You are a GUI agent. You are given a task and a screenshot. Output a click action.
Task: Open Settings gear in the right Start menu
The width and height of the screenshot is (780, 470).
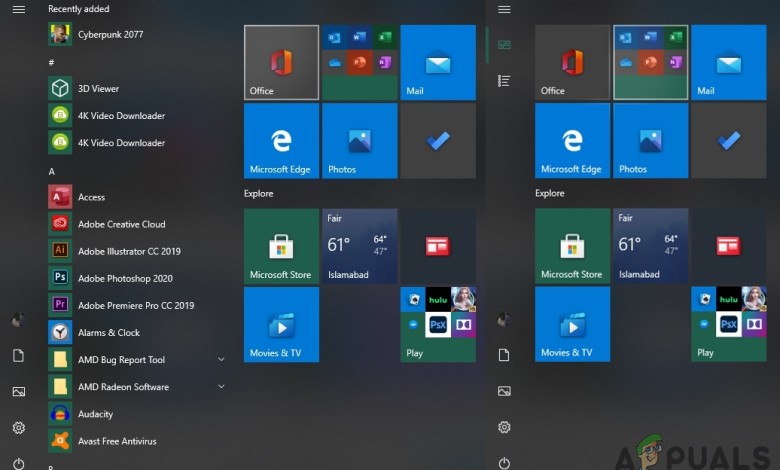coord(504,427)
